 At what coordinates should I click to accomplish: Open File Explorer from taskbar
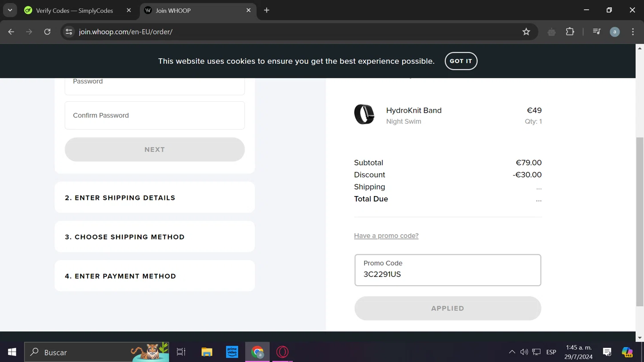click(x=207, y=352)
